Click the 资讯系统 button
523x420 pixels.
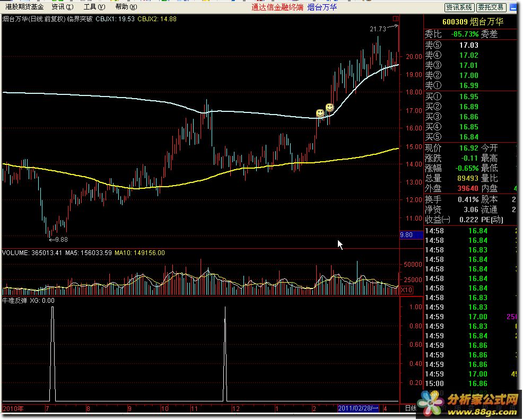(x=459, y=7)
